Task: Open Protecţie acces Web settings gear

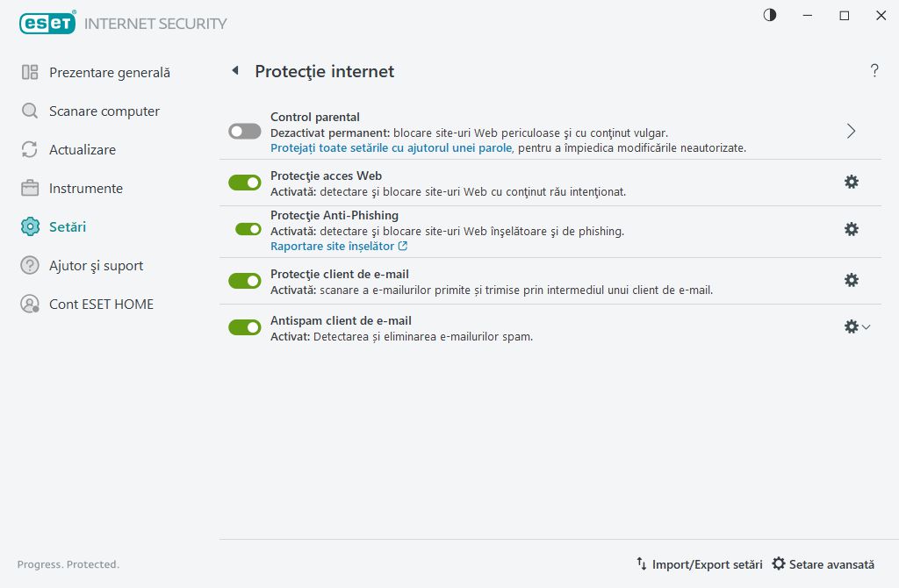Action: (x=851, y=182)
